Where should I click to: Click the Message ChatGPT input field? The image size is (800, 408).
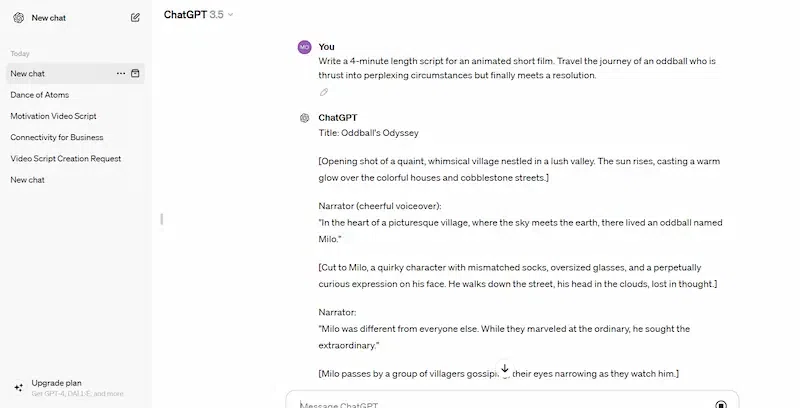point(500,403)
